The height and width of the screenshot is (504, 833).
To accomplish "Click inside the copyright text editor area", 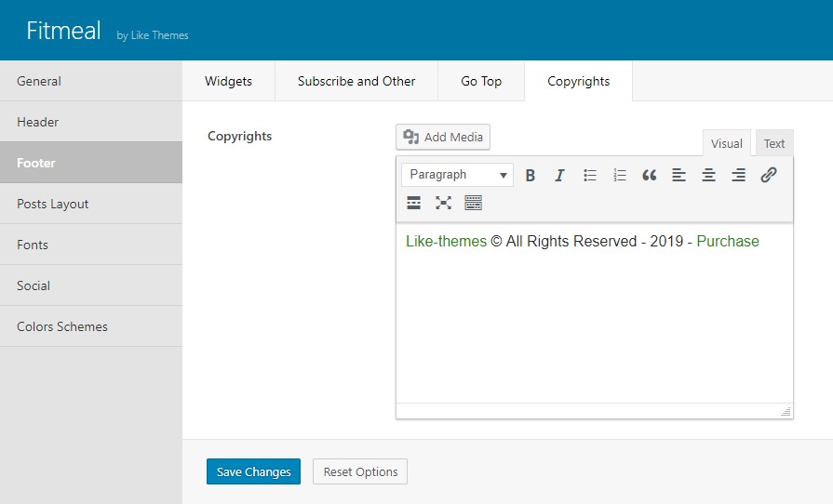I will coord(595,313).
